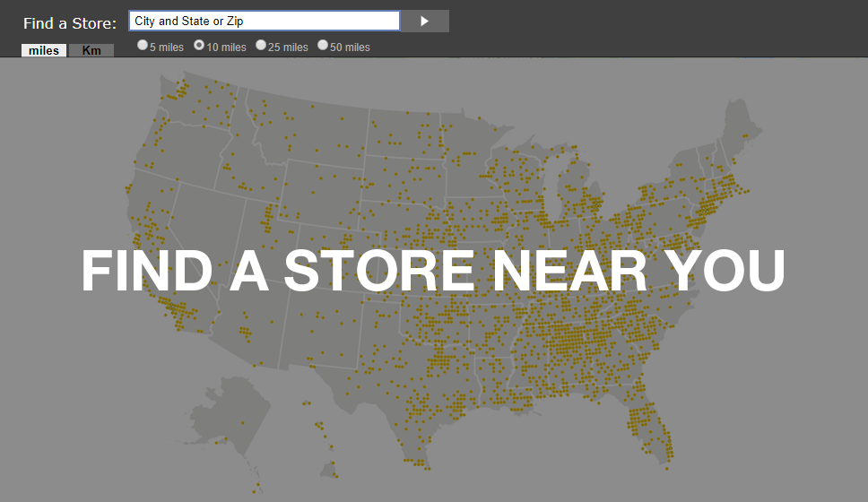Select the 10 miles radius option
The height and width of the screenshot is (502, 868).
coord(199,46)
